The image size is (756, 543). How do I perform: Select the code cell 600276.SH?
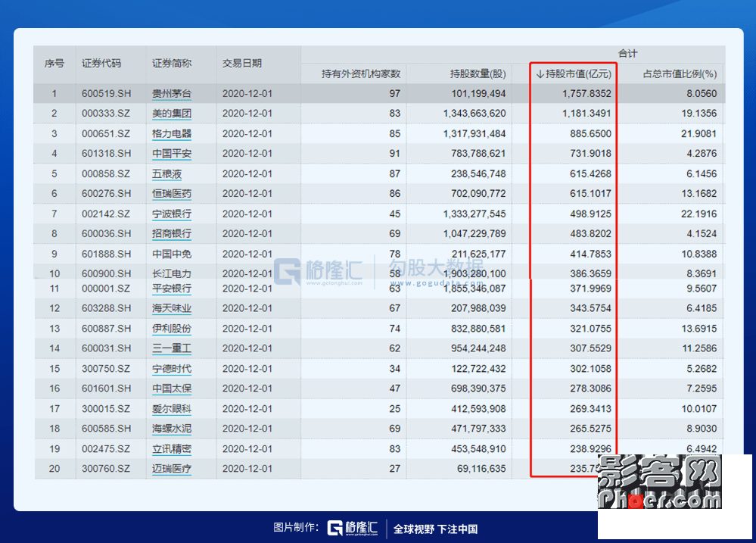click(106, 194)
